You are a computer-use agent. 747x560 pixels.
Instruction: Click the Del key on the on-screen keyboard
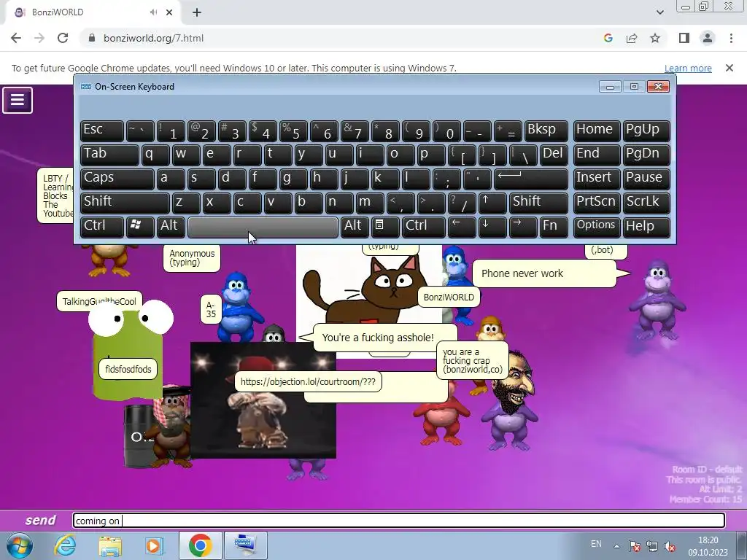click(554, 155)
